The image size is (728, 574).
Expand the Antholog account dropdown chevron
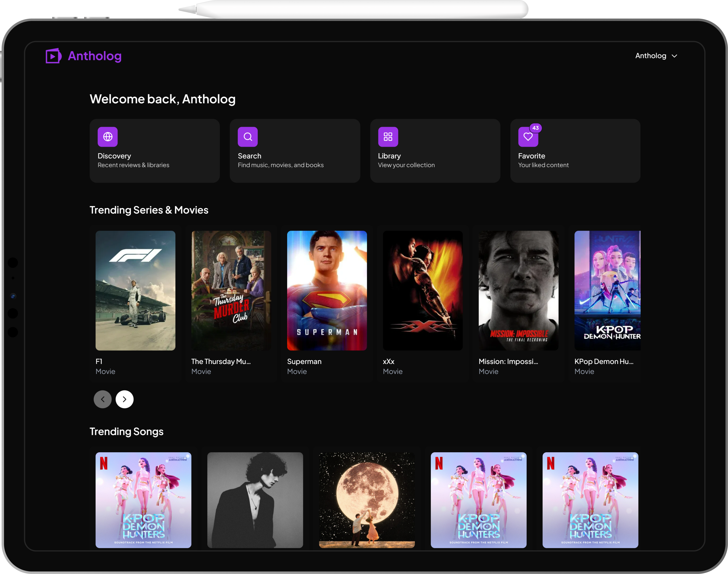674,56
